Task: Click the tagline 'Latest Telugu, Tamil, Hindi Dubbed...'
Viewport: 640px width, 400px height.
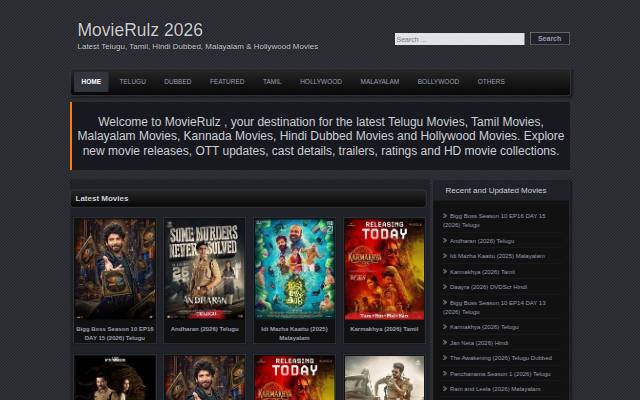Action: [198, 47]
